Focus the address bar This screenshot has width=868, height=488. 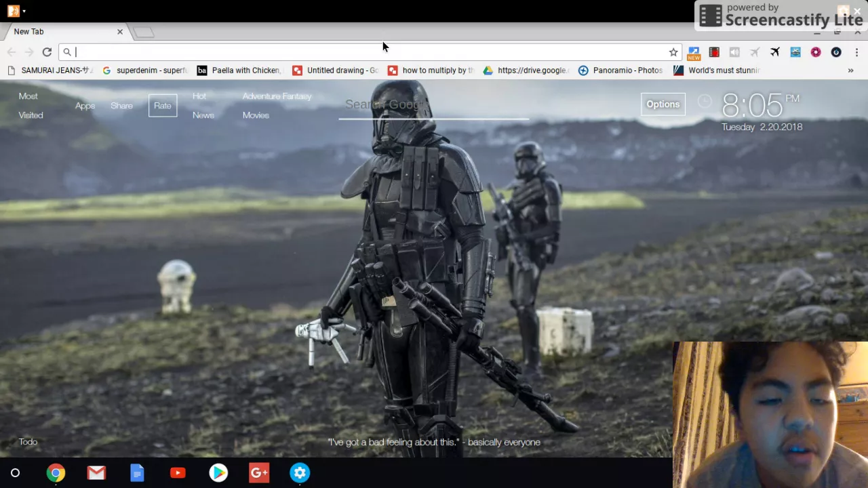370,52
